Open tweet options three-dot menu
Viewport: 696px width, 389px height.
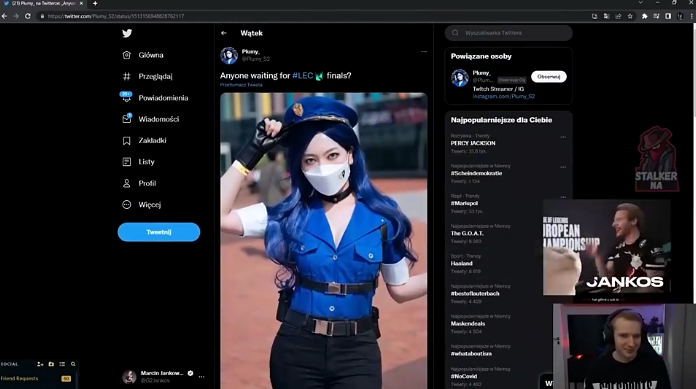tap(424, 52)
